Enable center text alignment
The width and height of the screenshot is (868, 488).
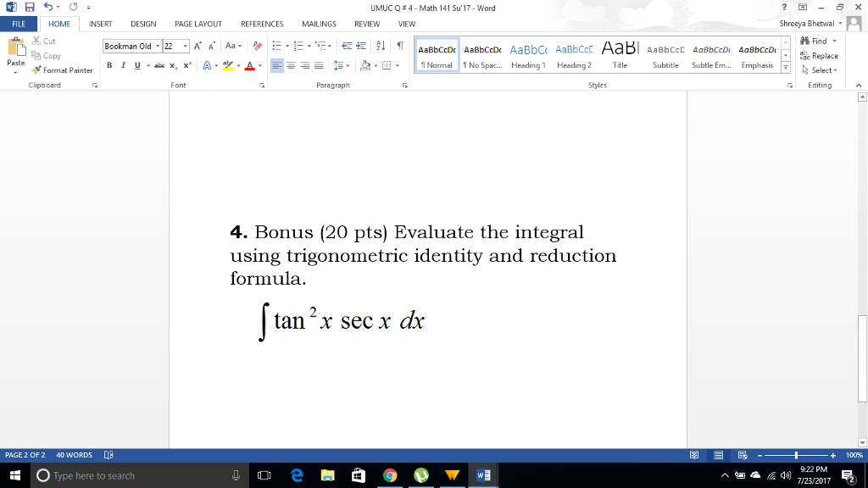tap(289, 66)
